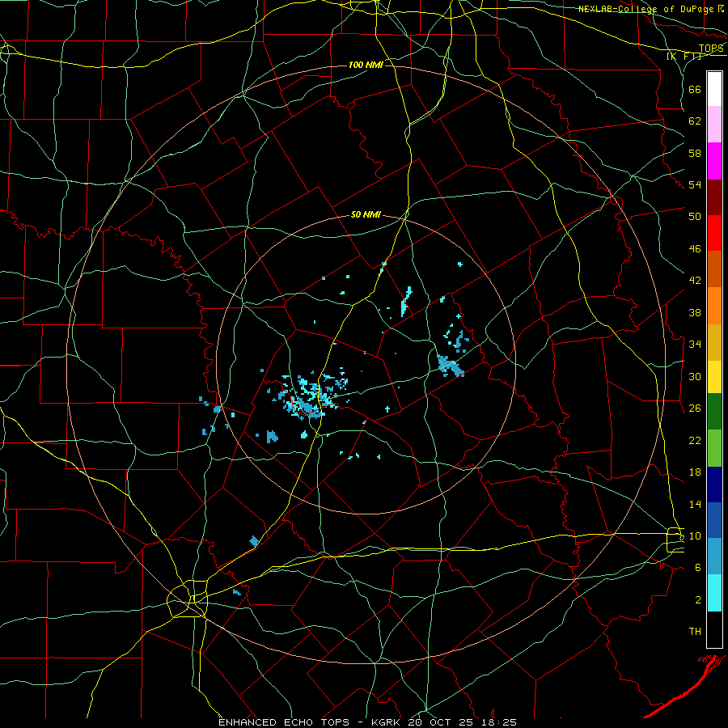This screenshot has width=728, height=728.
Task: Click the '50 NMI' range ring label
Action: pos(366,214)
